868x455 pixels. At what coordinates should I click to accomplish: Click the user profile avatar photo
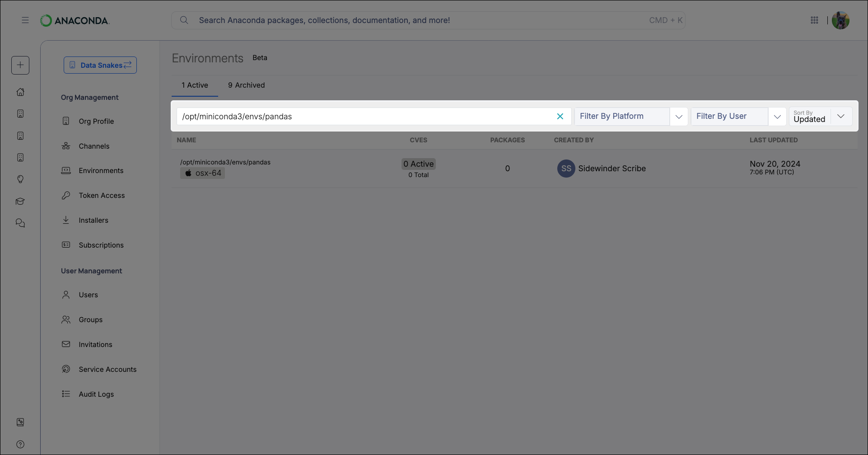click(840, 20)
